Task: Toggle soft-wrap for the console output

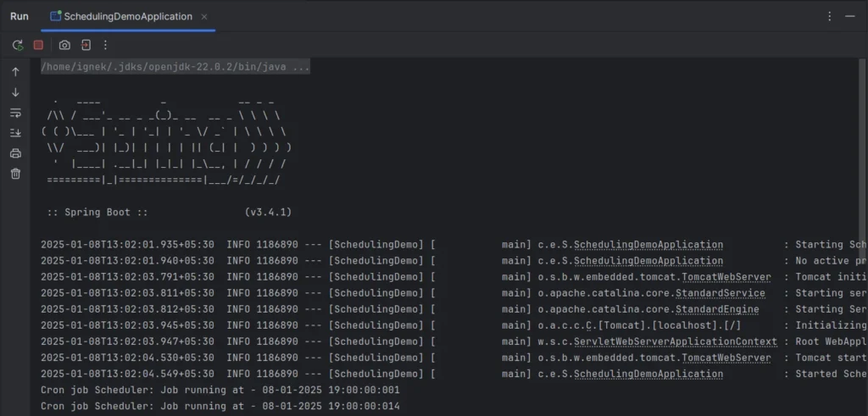Action: (x=15, y=113)
